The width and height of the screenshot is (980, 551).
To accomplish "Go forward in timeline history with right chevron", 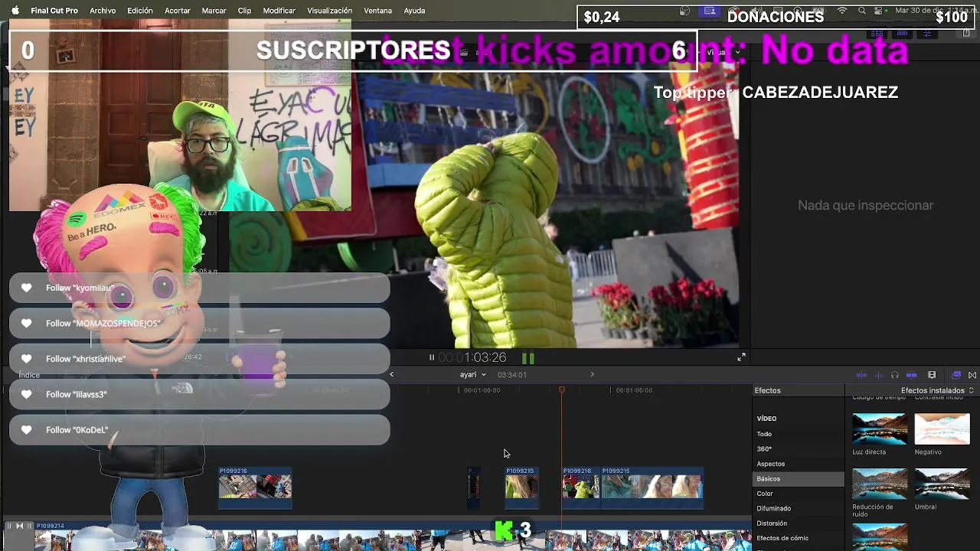I will (592, 374).
